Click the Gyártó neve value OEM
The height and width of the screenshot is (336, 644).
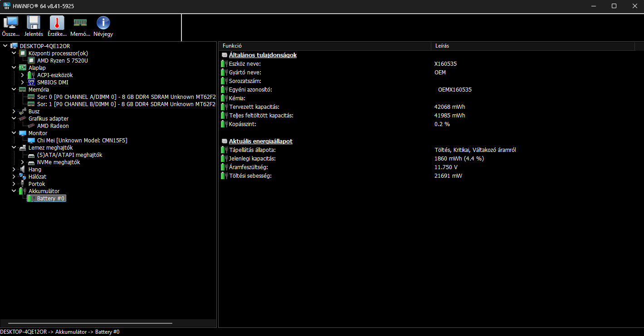tap(440, 73)
